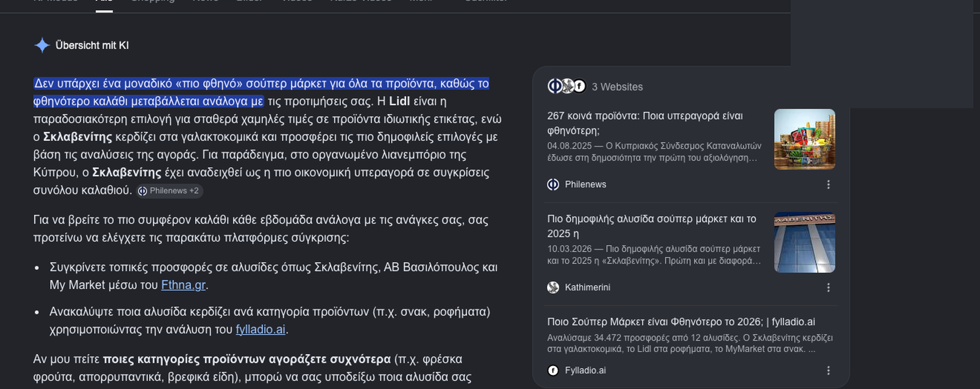Click the Philenews favicon in the source card
980x389 pixels.
(553, 184)
